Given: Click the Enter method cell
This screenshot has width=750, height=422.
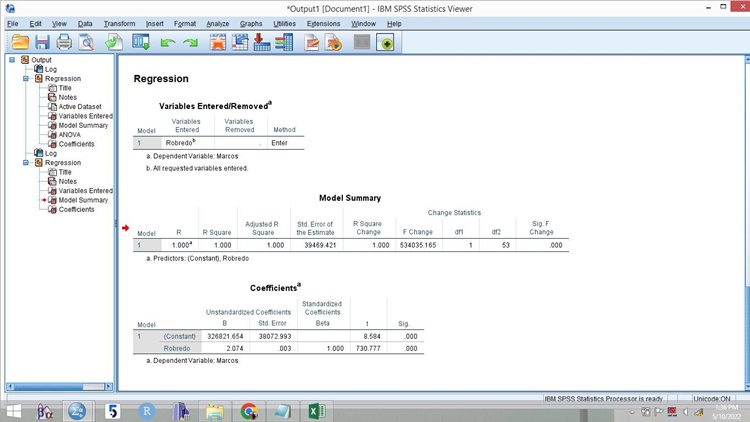Looking at the screenshot, I should 279,143.
